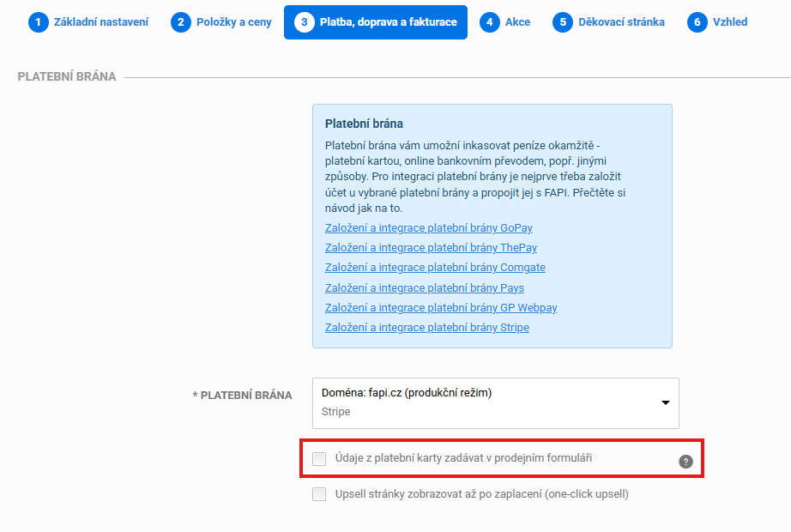
Task: Click step number 6 circle icon
Action: click(697, 22)
